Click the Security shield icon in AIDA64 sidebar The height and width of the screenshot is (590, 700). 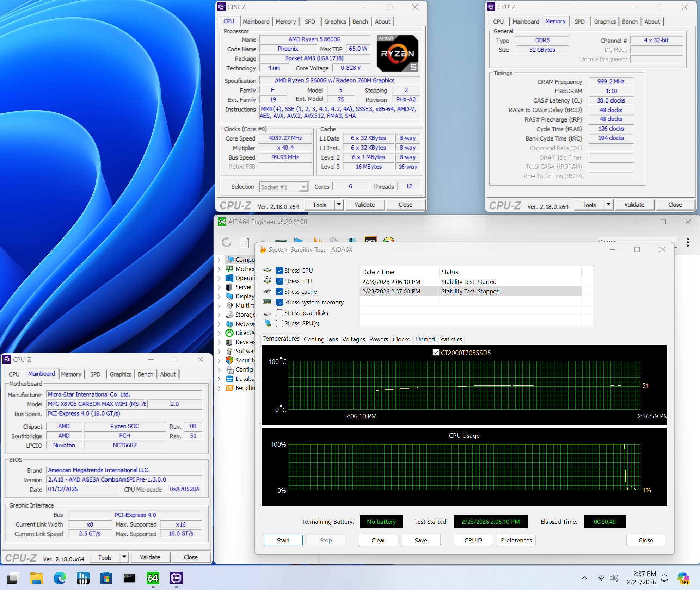[x=229, y=360]
